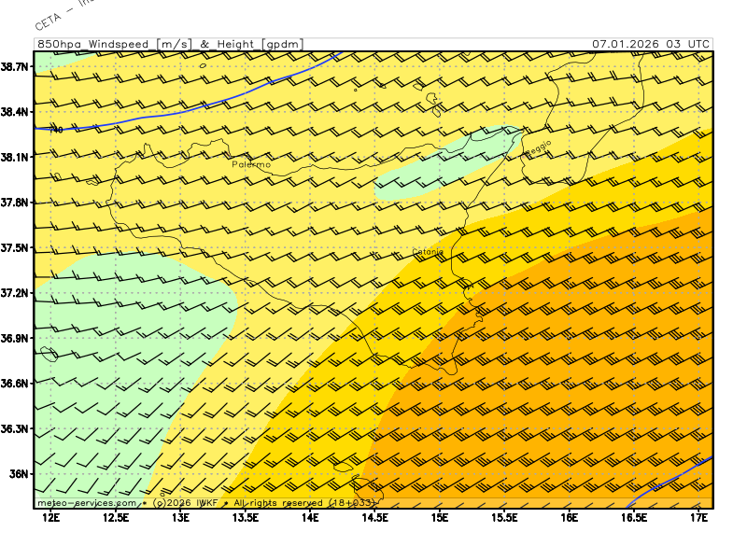Viewport: 747px width, 560px height.
Task: Select the 36N latitude label
Action: click(20, 474)
